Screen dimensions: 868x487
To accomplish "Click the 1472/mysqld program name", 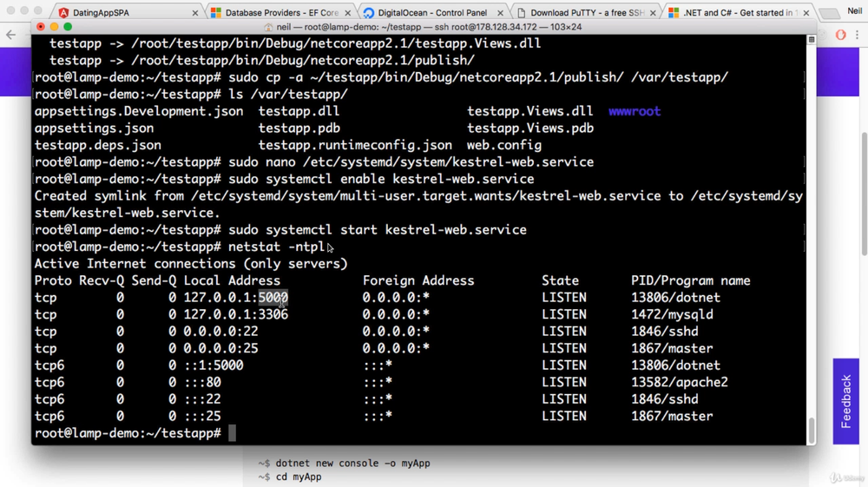I will click(x=672, y=314).
